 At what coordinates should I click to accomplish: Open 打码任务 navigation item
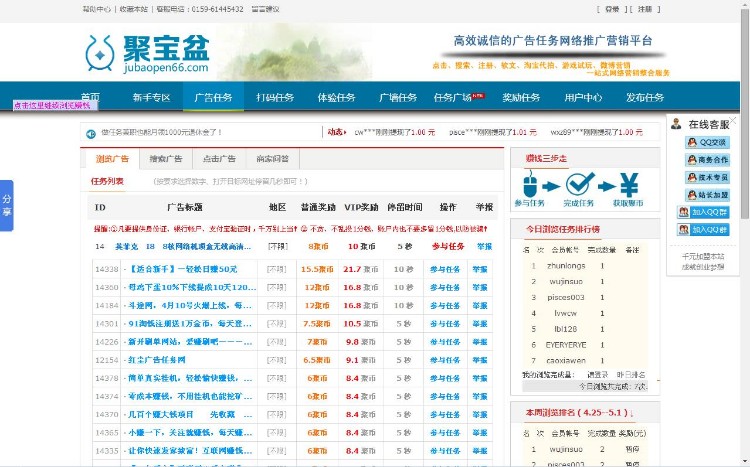tap(275, 98)
